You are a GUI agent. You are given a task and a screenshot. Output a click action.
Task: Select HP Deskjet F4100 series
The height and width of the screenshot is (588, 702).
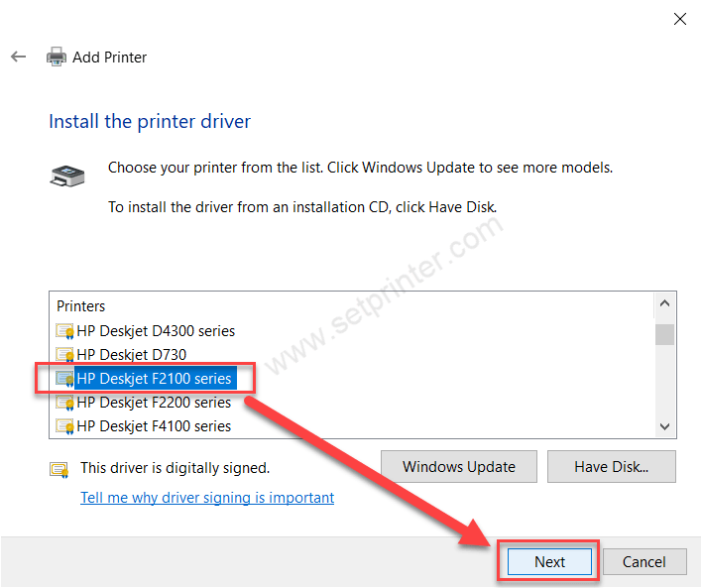(154, 426)
